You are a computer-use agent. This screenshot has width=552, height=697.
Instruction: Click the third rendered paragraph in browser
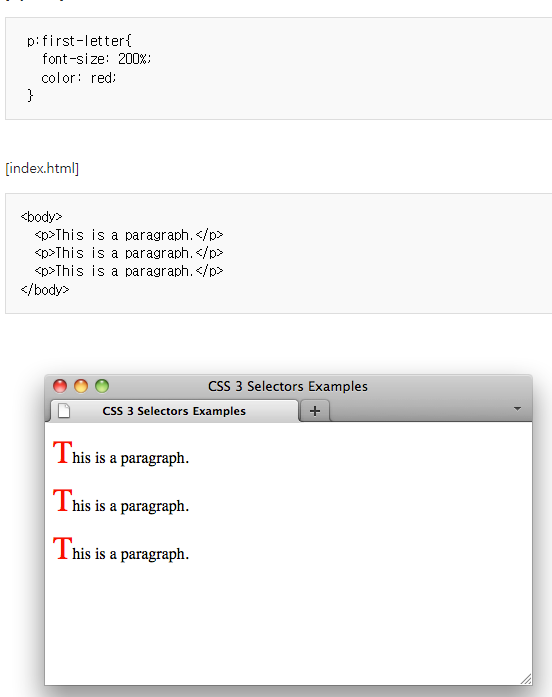coord(121,549)
